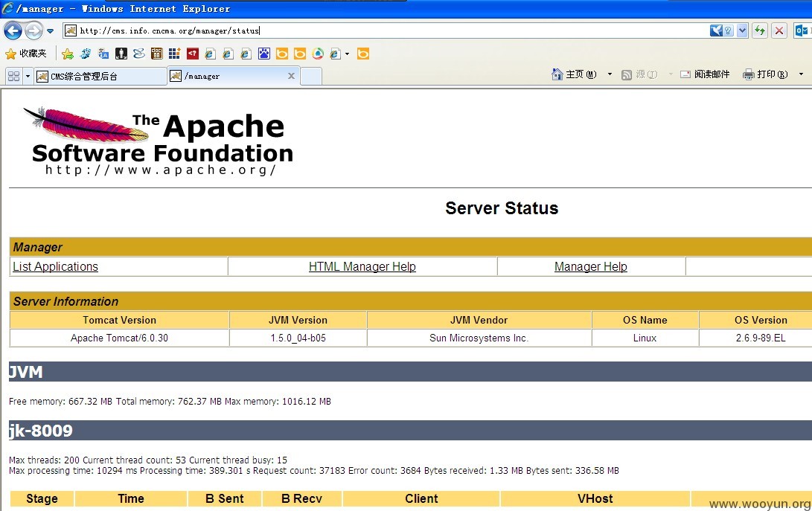Open the 收藏夹 Favorites button
Screen dimensions: 812x511
click(26, 54)
